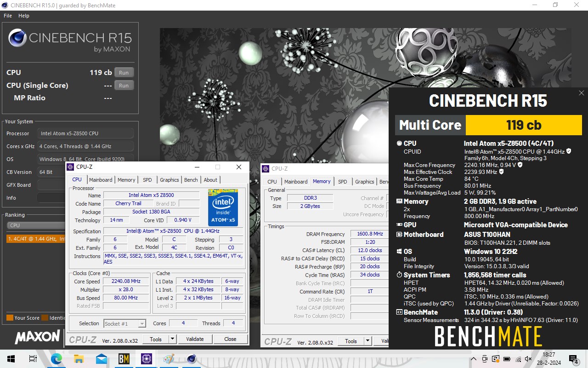Open the Socket #1 selection dropdown
Screen dimensions: 588x368
pyautogui.click(x=125, y=323)
